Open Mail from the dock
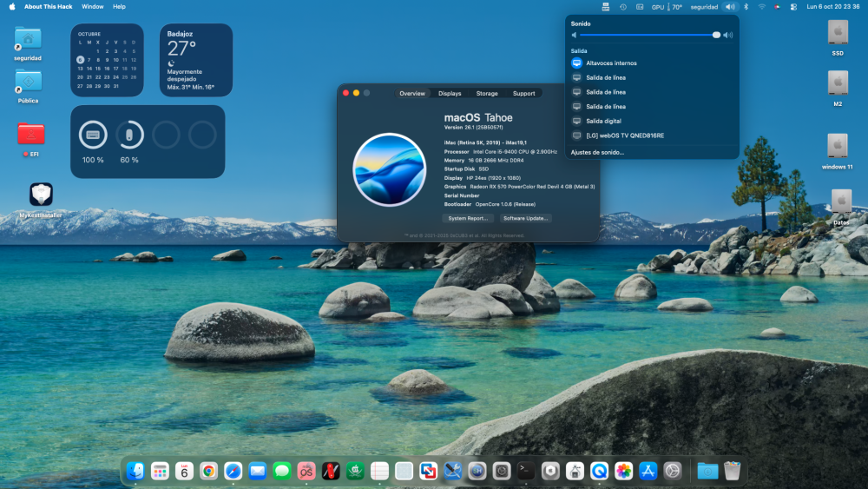868x489 pixels. coord(258,472)
